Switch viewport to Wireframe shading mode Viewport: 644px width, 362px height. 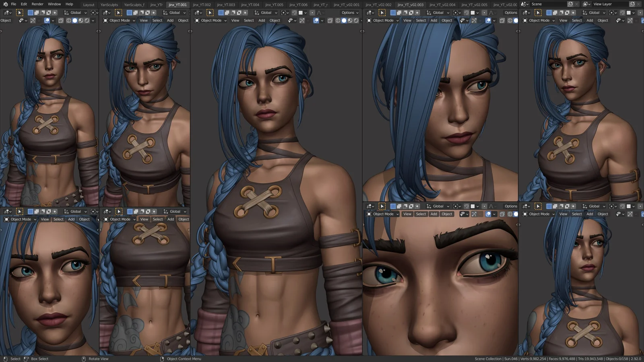337,21
